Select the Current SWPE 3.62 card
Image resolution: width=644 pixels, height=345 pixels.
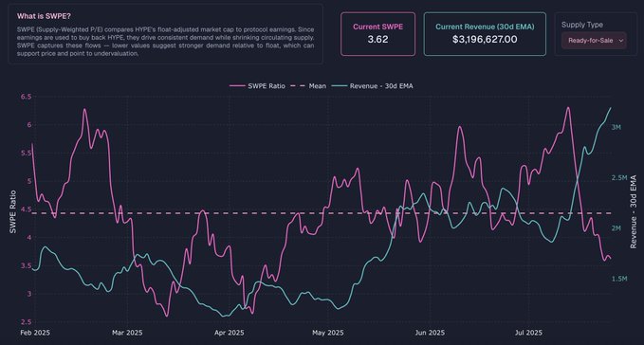[x=377, y=34]
